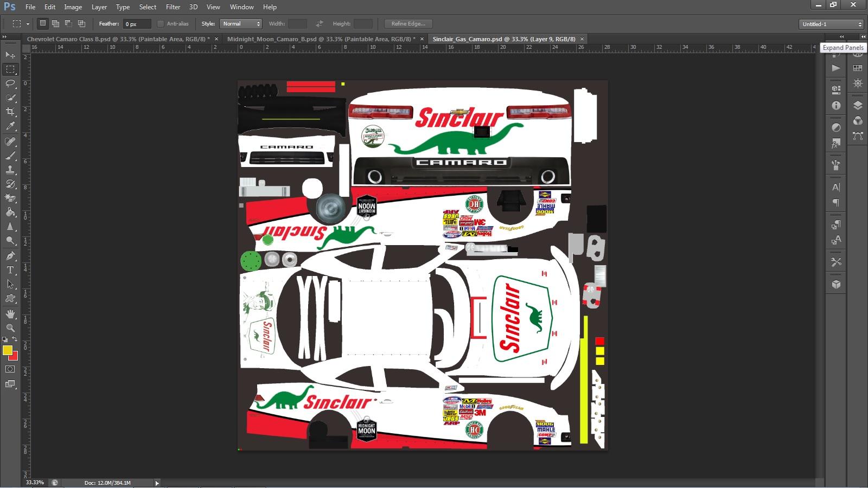Viewport: 868px width, 488px height.
Task: Choose New selection mode button
Action: coord(42,23)
